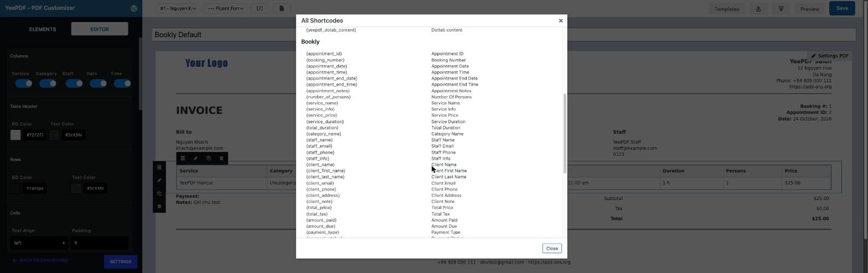Screen dimensions: 868x273
Task: Duplicate the table element icon
Action: pyautogui.click(x=209, y=159)
